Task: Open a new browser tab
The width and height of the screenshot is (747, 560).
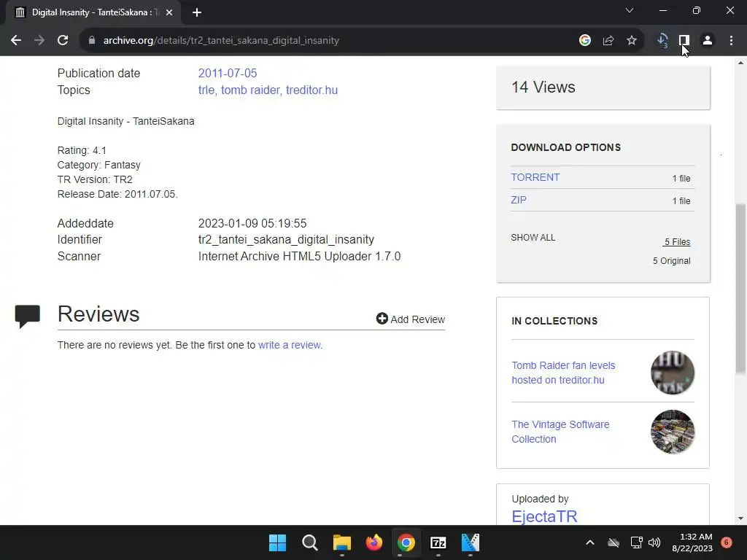Action: pyautogui.click(x=197, y=12)
